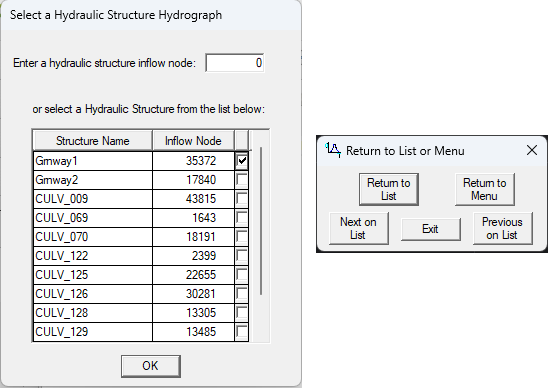The height and width of the screenshot is (388, 552).
Task: Close the Return to List or Menu dialog
Action: point(532,150)
